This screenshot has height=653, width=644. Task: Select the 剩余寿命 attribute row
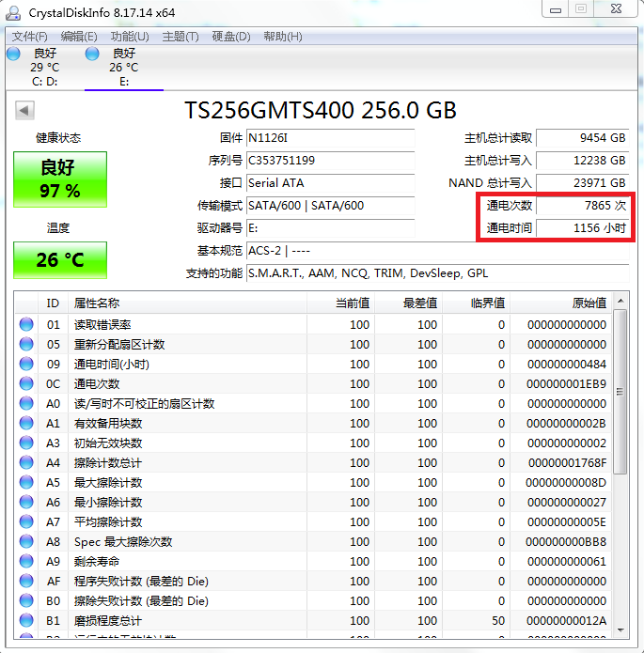(313, 561)
